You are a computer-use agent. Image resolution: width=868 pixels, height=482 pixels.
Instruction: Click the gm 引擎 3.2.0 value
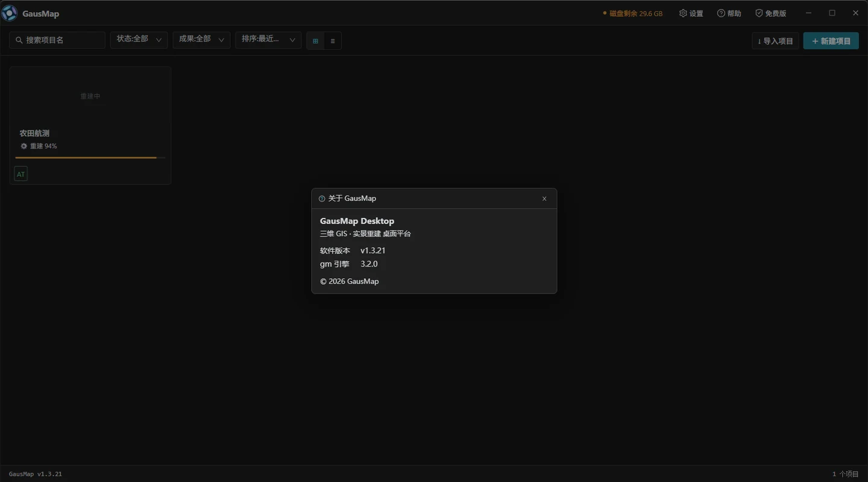pos(369,264)
